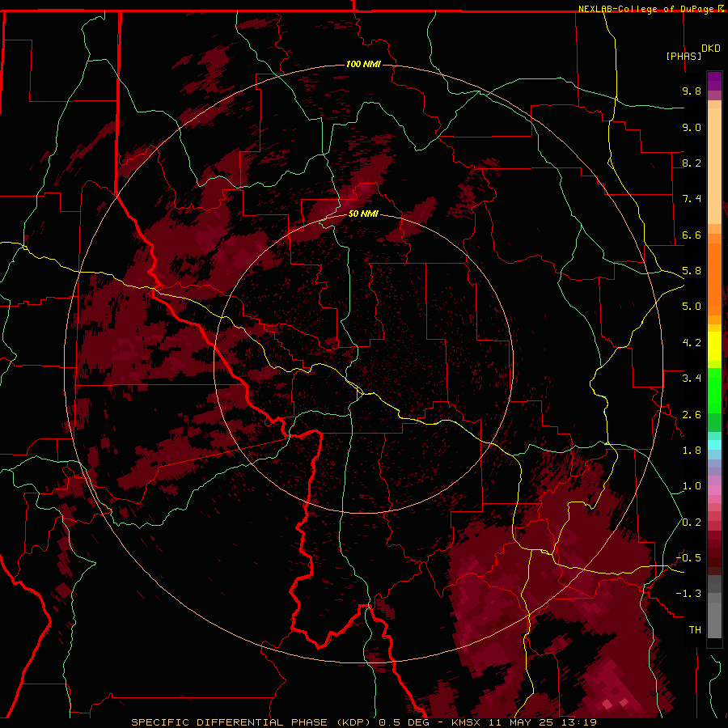
Task: Click the 3.4 value on color scale
Action: pos(692,379)
